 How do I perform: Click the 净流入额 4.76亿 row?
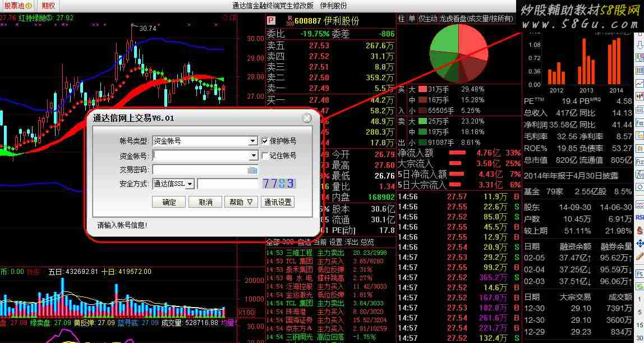(459, 153)
